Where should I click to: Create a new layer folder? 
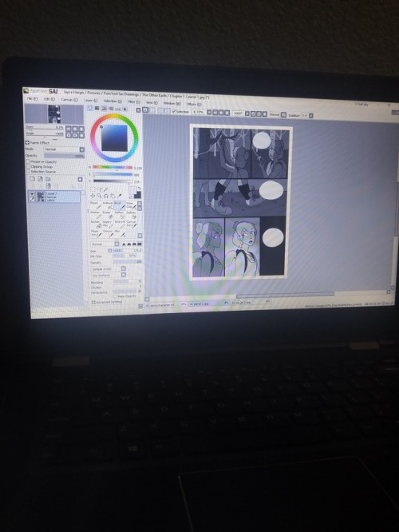[48, 179]
